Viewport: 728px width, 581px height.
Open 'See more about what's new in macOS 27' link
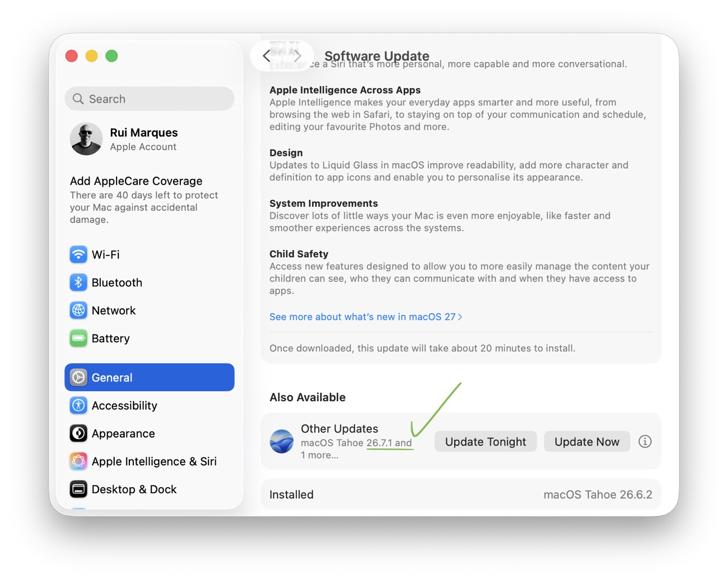[x=366, y=317]
